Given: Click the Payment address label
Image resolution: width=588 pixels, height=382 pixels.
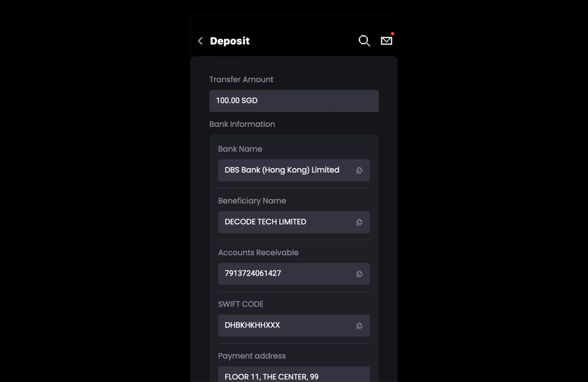Looking at the screenshot, I should click(x=252, y=356).
